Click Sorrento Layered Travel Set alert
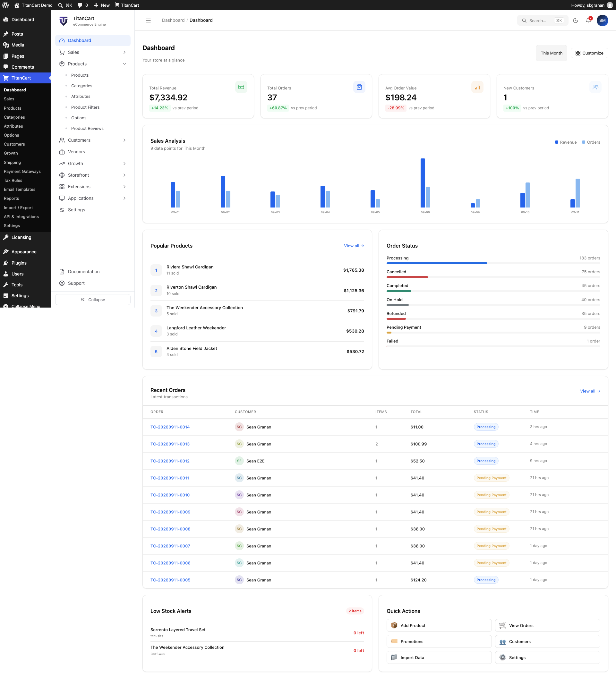Image resolution: width=616 pixels, height=686 pixels. 257,632
